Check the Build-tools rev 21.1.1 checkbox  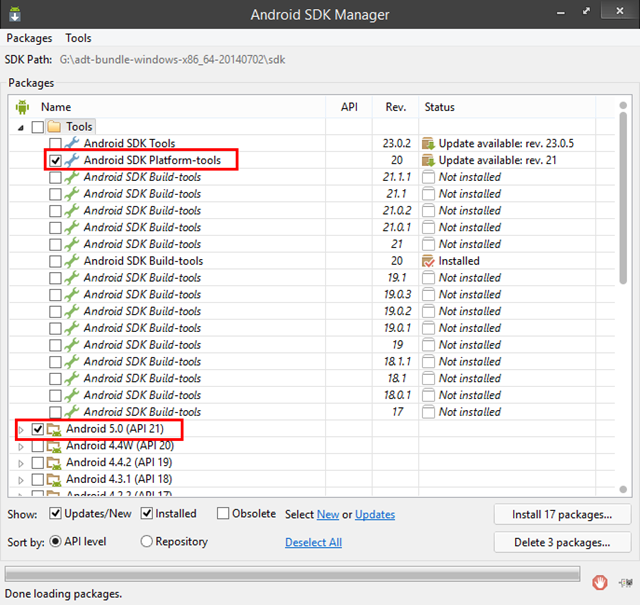(x=55, y=177)
